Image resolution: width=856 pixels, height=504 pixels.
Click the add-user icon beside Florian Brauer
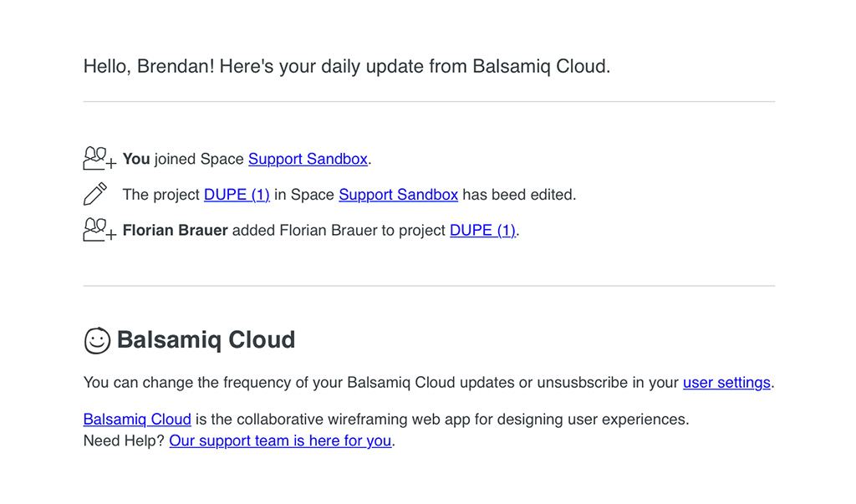pyautogui.click(x=99, y=230)
